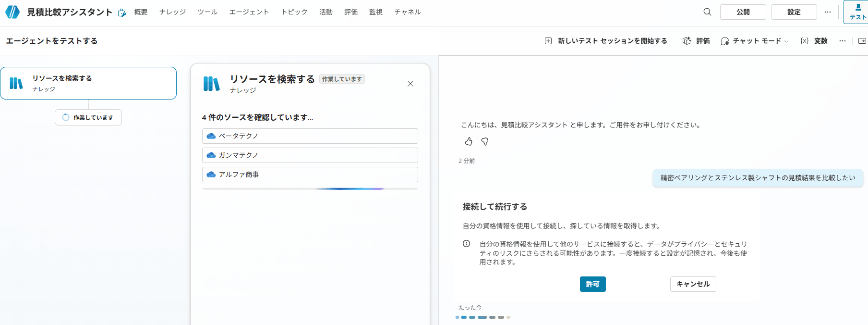Click the books icon on リソースを検索する node
Image resolution: width=868 pixels, height=325 pixels.
coord(16,83)
